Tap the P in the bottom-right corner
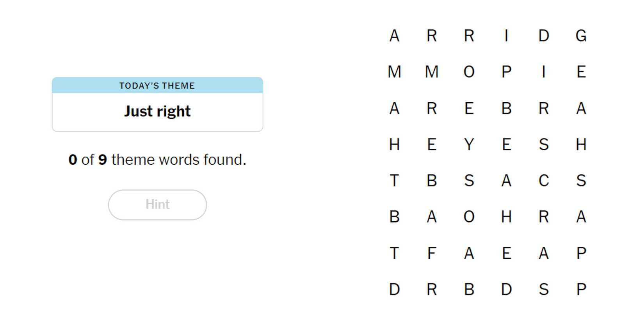The width and height of the screenshot is (644, 322). coord(581,289)
